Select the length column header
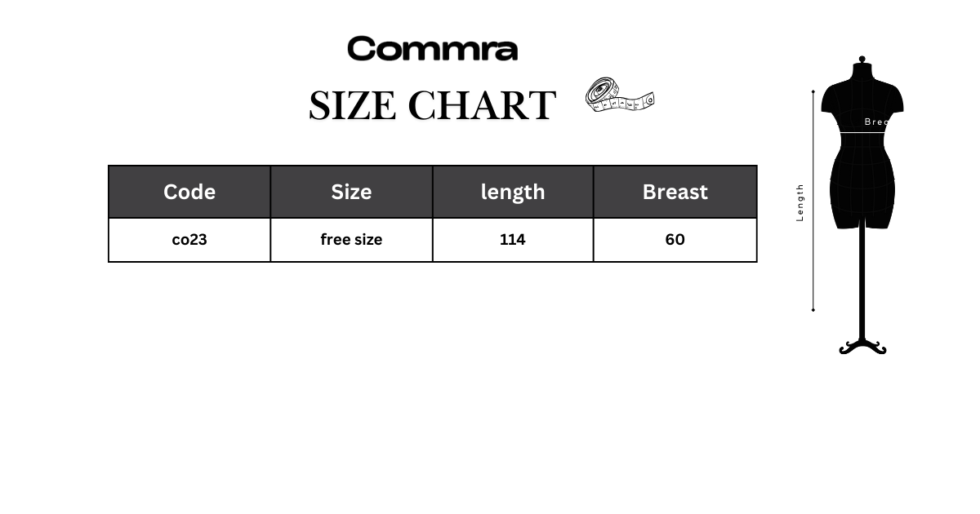 (513, 192)
